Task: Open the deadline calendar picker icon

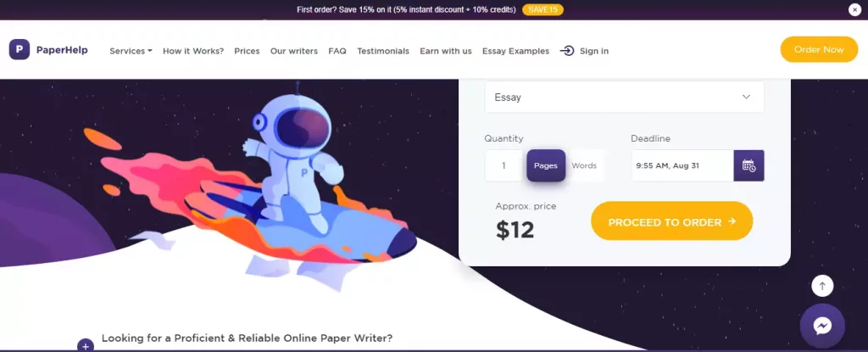Action: point(748,165)
